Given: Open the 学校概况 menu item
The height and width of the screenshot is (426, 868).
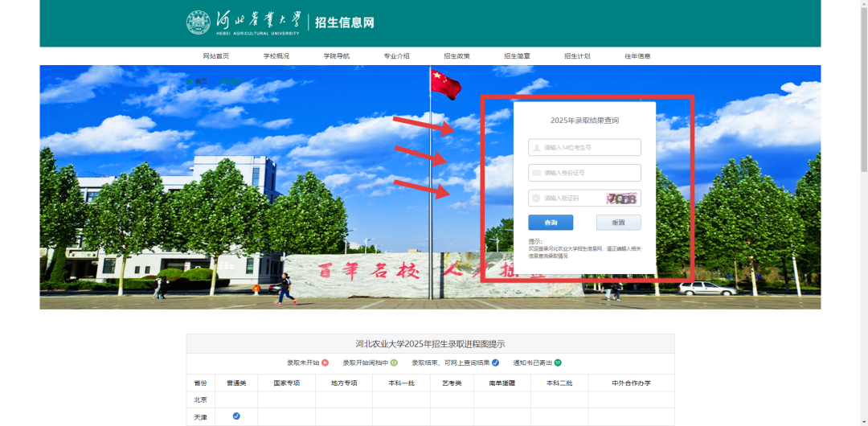Looking at the screenshot, I should click(276, 56).
